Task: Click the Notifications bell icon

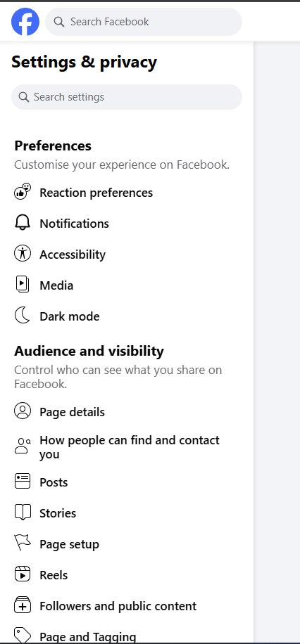Action: [23, 223]
